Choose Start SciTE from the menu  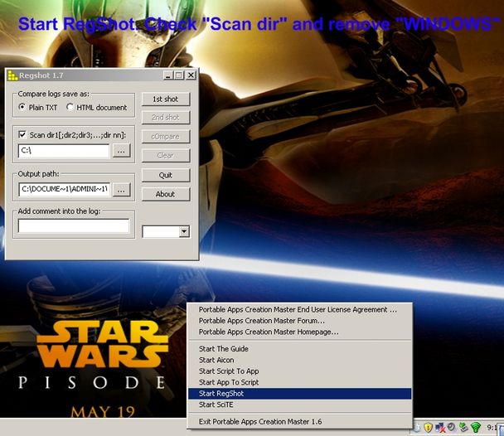click(299, 405)
